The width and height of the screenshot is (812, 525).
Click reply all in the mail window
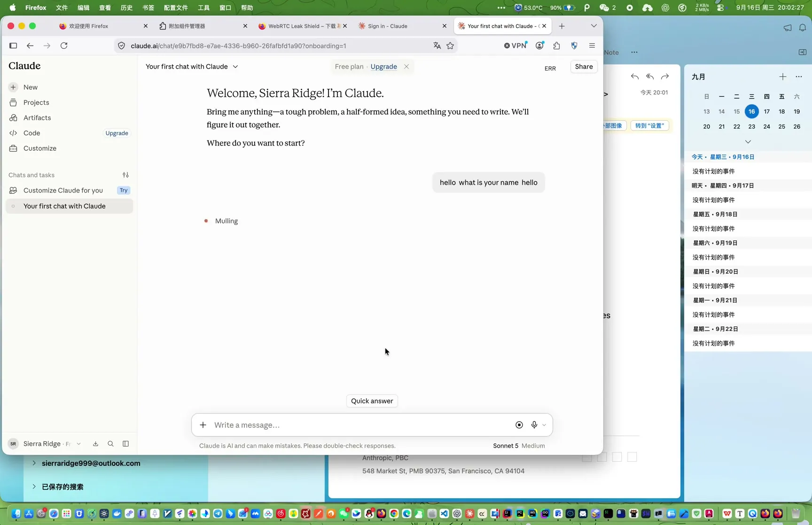(650, 77)
